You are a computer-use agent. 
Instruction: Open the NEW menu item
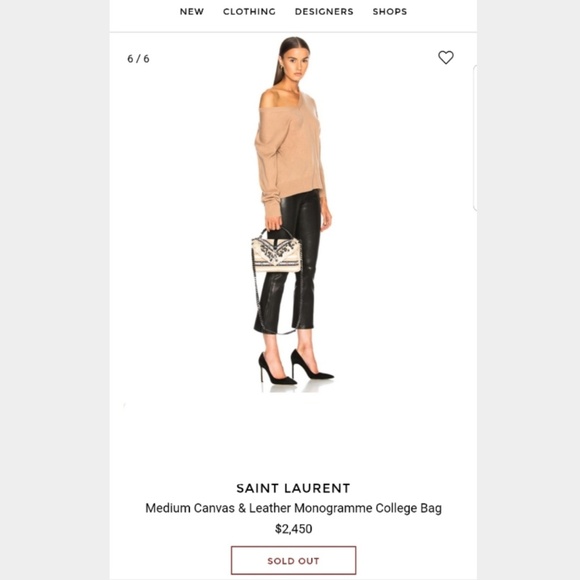pyautogui.click(x=192, y=11)
